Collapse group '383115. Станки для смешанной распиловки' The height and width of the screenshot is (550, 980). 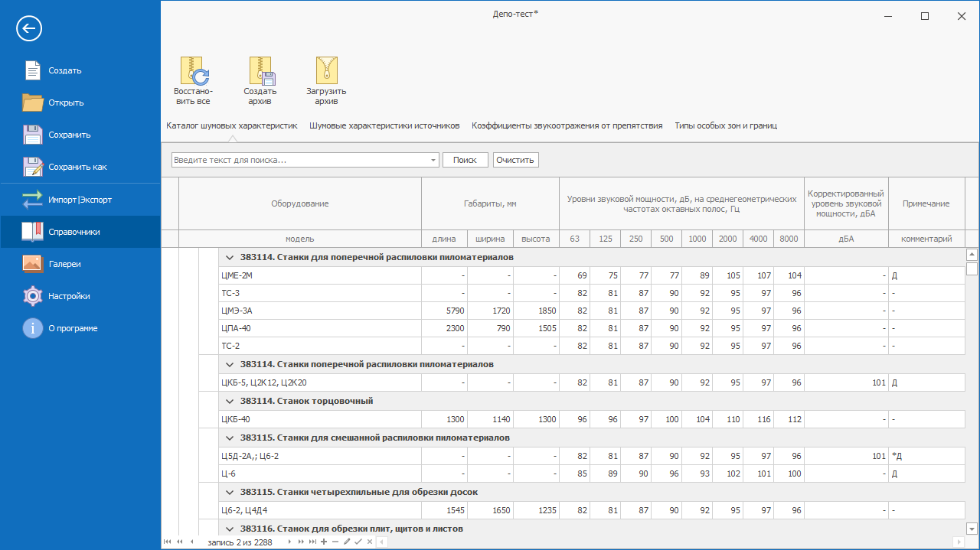point(229,438)
